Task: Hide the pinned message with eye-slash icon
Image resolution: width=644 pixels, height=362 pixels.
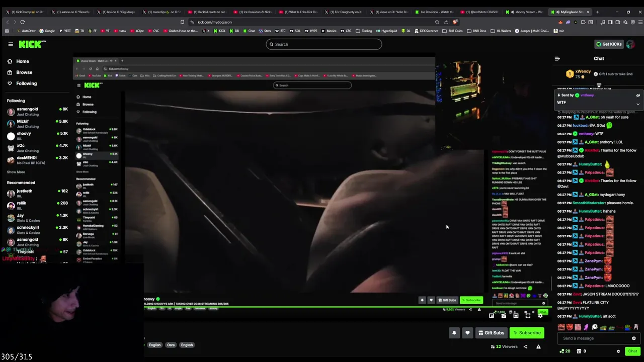Action: [x=638, y=95]
